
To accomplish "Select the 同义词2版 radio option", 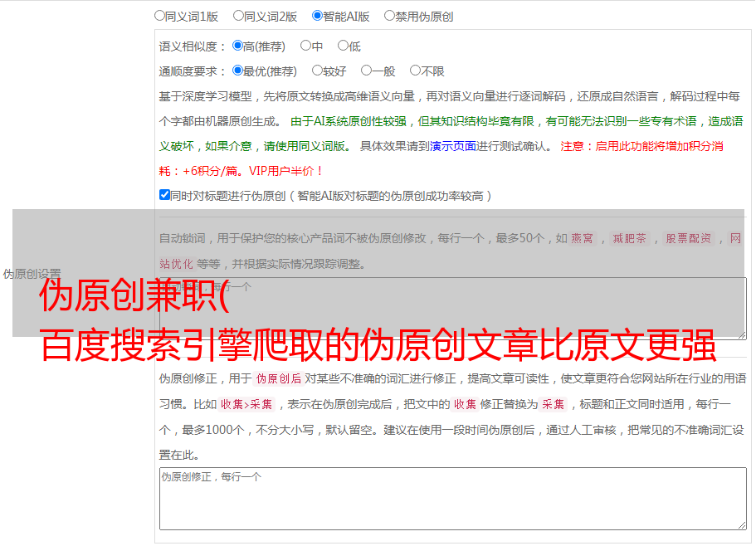I will click(238, 16).
